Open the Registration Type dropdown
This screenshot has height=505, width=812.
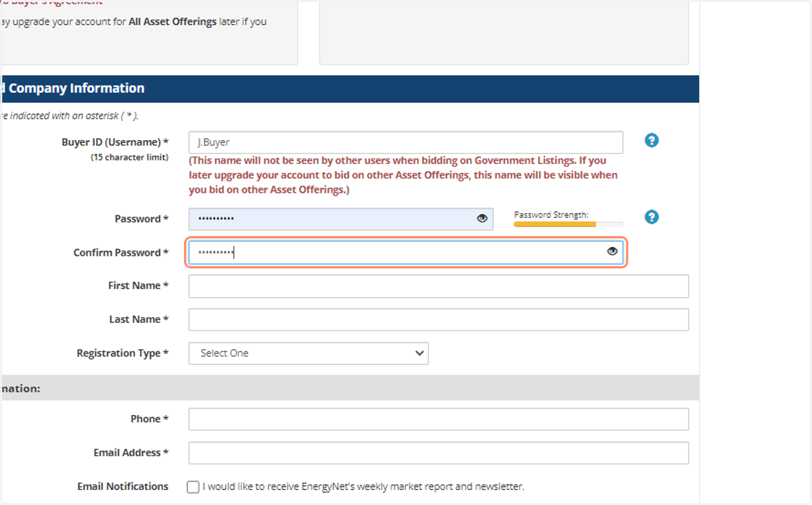click(x=309, y=353)
